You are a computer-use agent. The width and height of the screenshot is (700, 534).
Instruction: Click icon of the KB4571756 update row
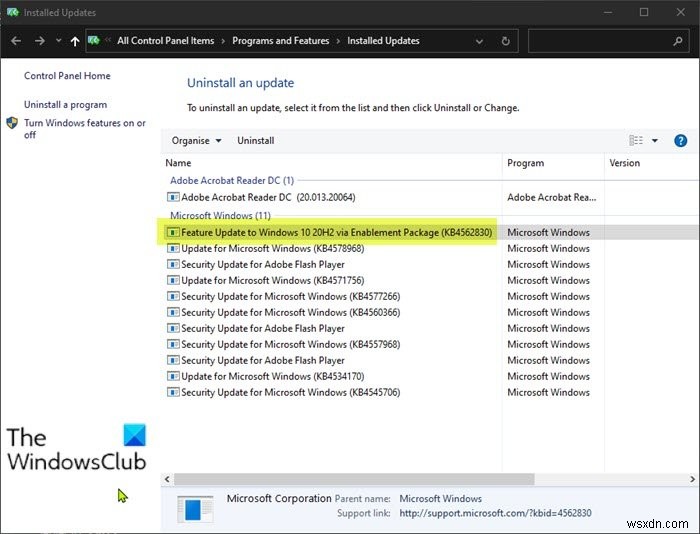[x=173, y=280]
